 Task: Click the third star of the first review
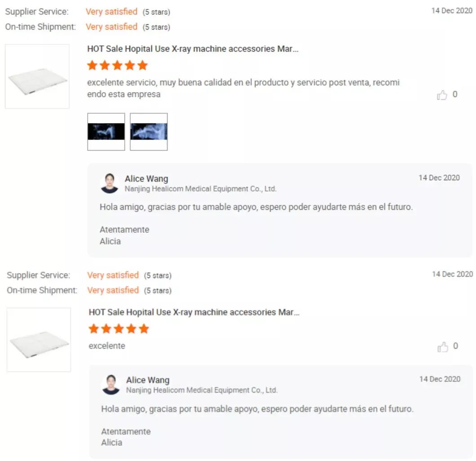pyautogui.click(x=117, y=65)
